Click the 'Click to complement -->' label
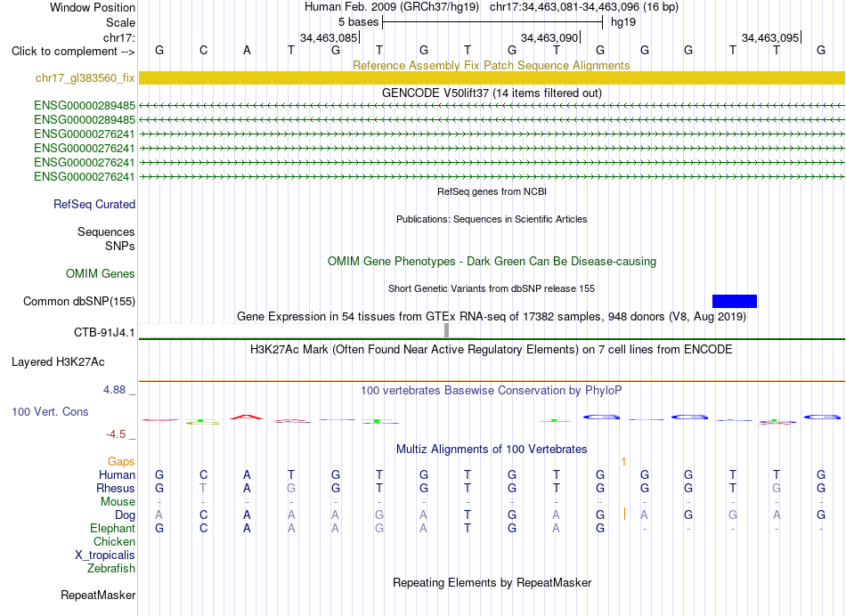Viewport: 846px width, 616px height. 73,52
